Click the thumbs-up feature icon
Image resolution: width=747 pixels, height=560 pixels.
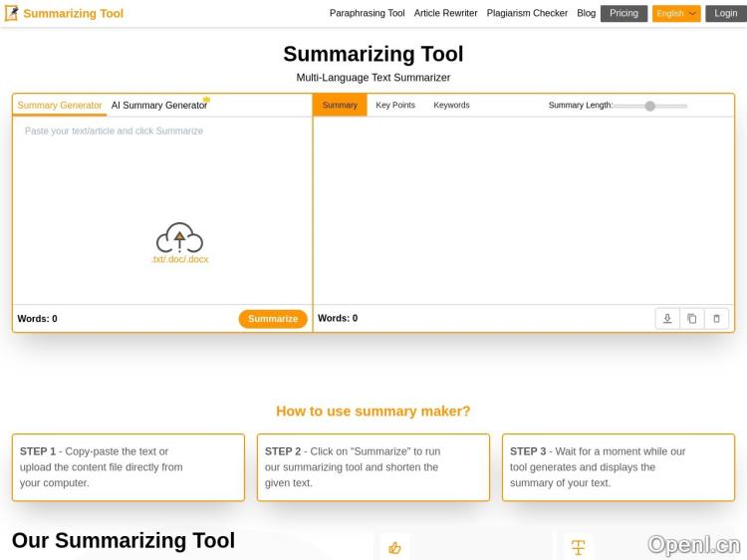tap(394, 547)
